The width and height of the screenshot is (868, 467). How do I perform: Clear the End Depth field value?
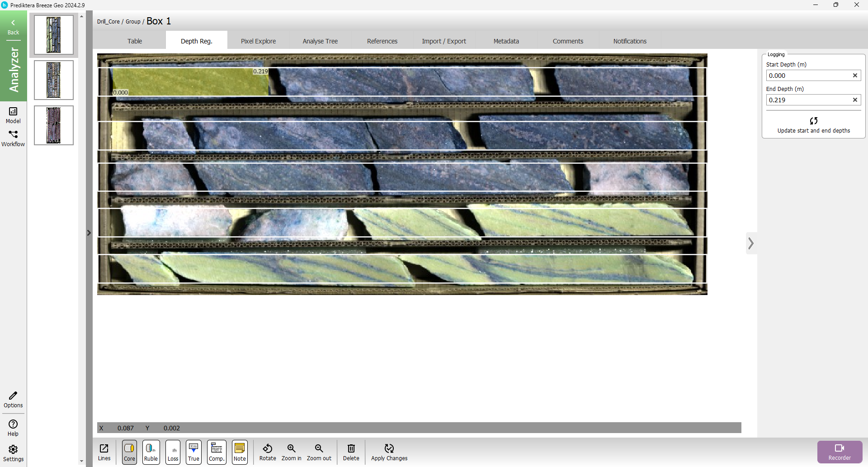point(855,100)
